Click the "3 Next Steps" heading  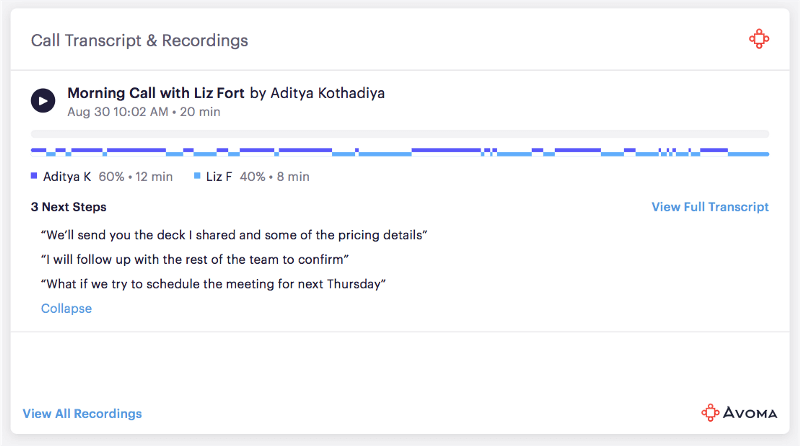click(x=68, y=207)
